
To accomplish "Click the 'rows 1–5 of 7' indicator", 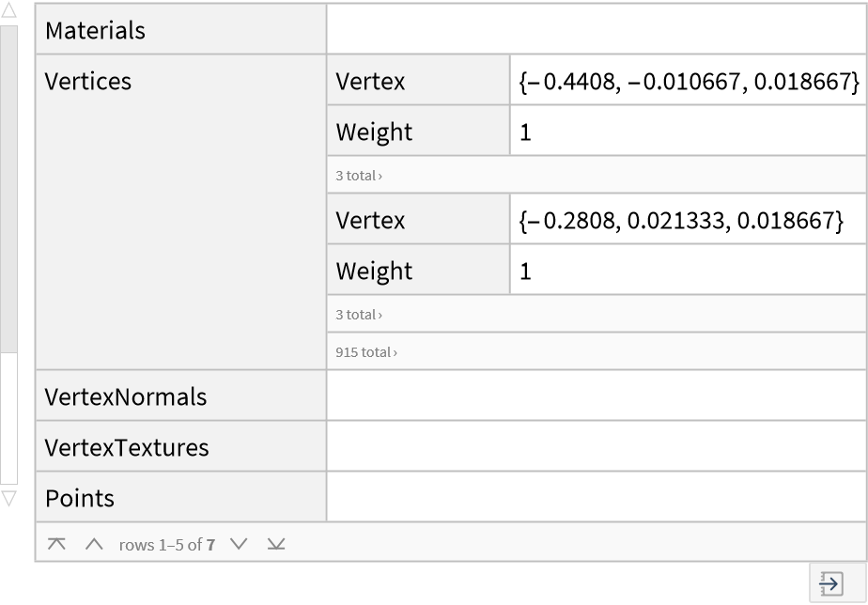I will click(167, 545).
